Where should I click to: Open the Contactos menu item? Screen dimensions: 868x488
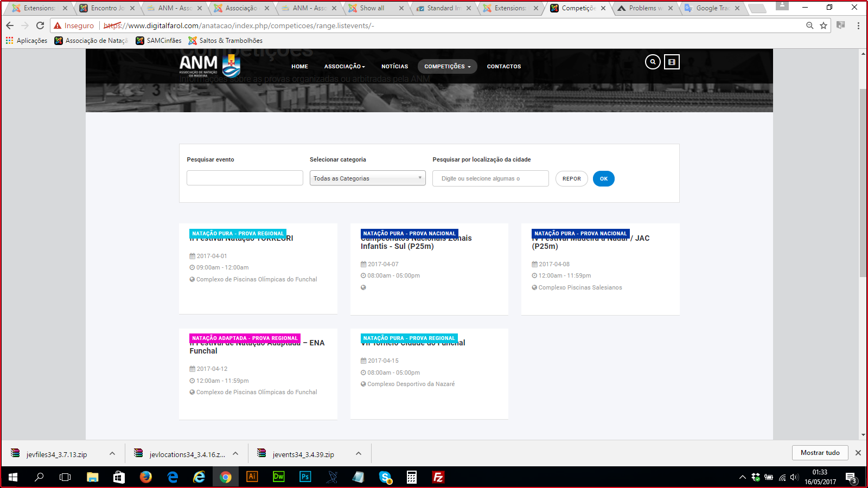[x=504, y=67]
